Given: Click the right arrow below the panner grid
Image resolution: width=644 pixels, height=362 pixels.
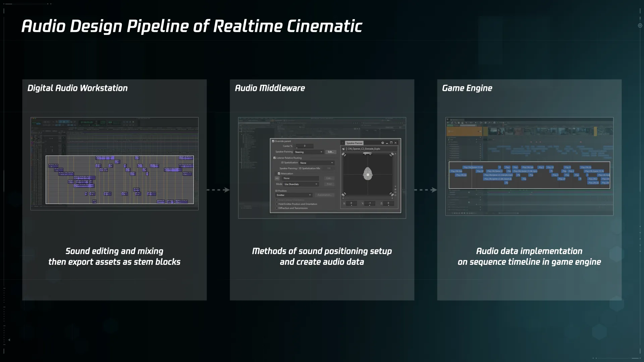Looking at the screenshot, I should click(x=392, y=198).
